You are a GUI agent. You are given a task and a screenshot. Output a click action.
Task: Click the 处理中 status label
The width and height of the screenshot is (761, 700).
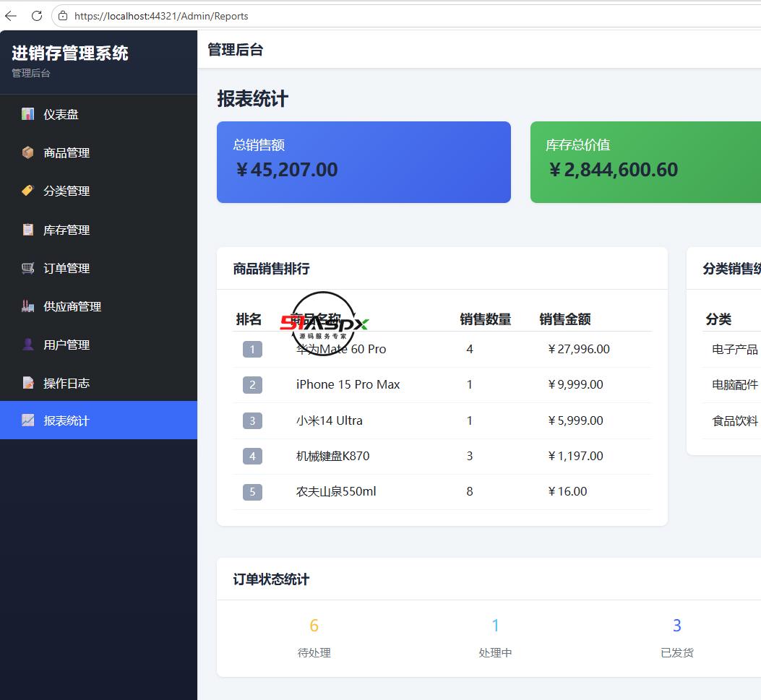pos(495,653)
